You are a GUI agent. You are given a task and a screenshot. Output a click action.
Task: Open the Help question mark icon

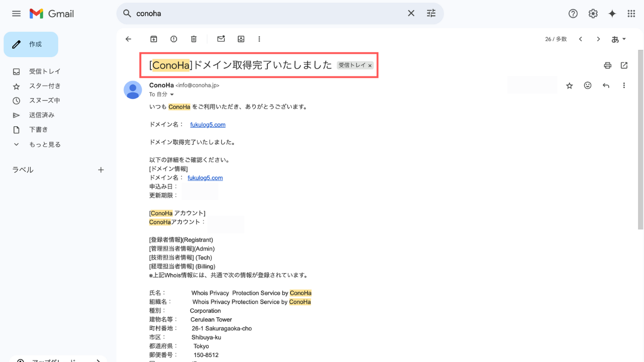coord(573,14)
